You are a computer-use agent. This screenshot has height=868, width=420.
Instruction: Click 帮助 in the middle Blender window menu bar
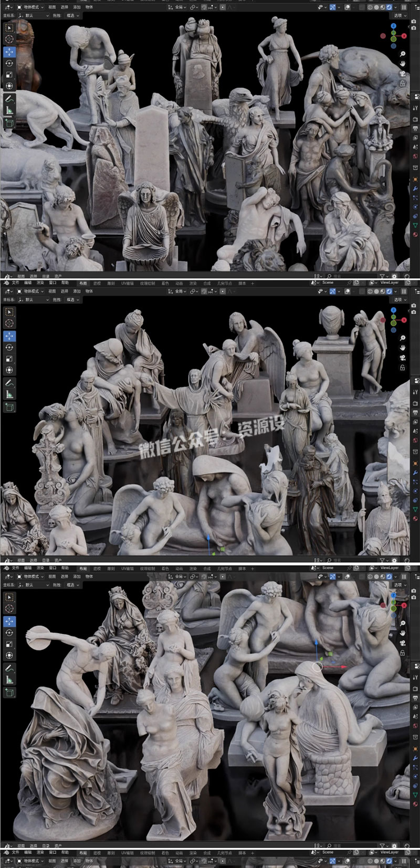(65, 283)
